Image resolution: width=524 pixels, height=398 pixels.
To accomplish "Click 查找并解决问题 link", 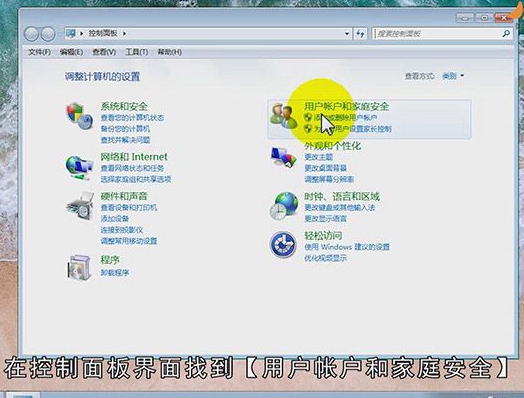I will point(125,140).
